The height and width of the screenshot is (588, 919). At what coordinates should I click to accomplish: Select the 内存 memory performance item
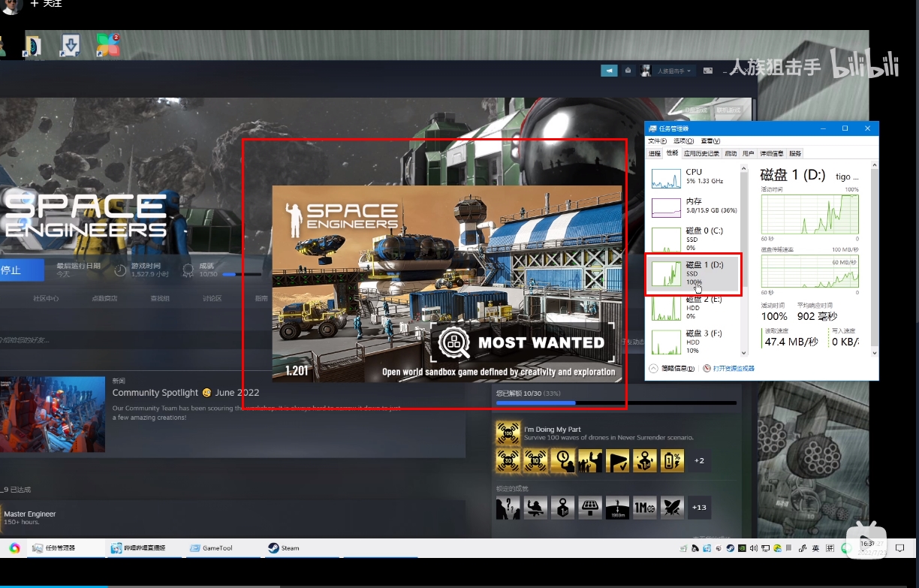pos(695,207)
